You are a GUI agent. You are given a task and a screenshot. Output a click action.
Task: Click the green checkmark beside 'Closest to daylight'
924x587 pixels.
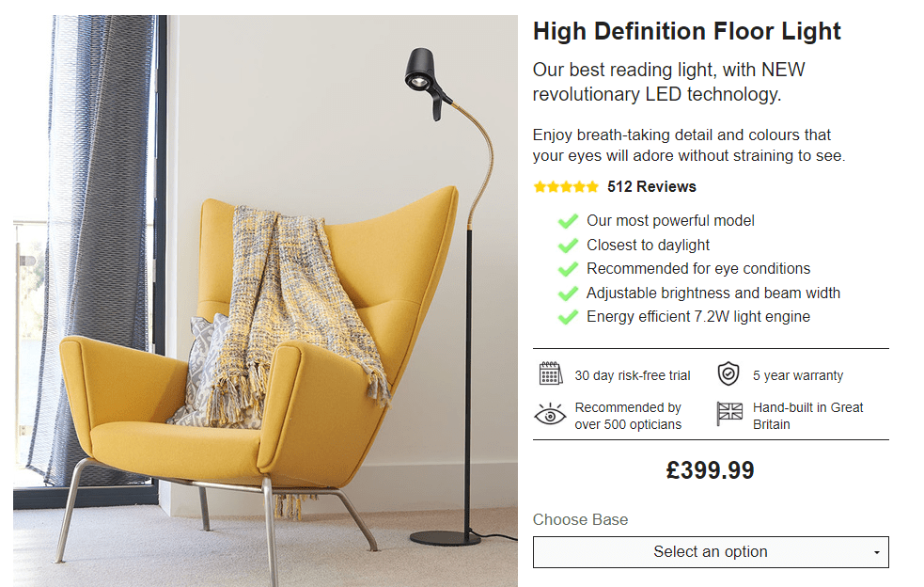[x=568, y=246]
